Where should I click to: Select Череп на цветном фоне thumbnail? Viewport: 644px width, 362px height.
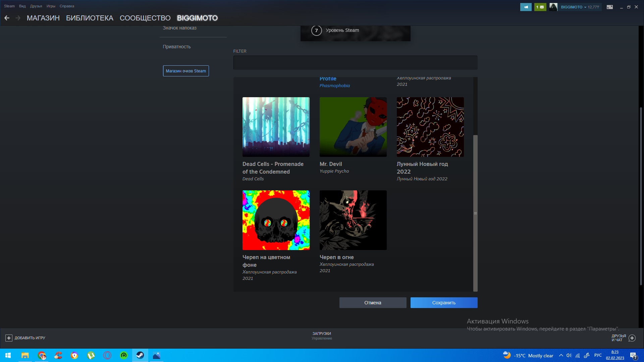(276, 220)
